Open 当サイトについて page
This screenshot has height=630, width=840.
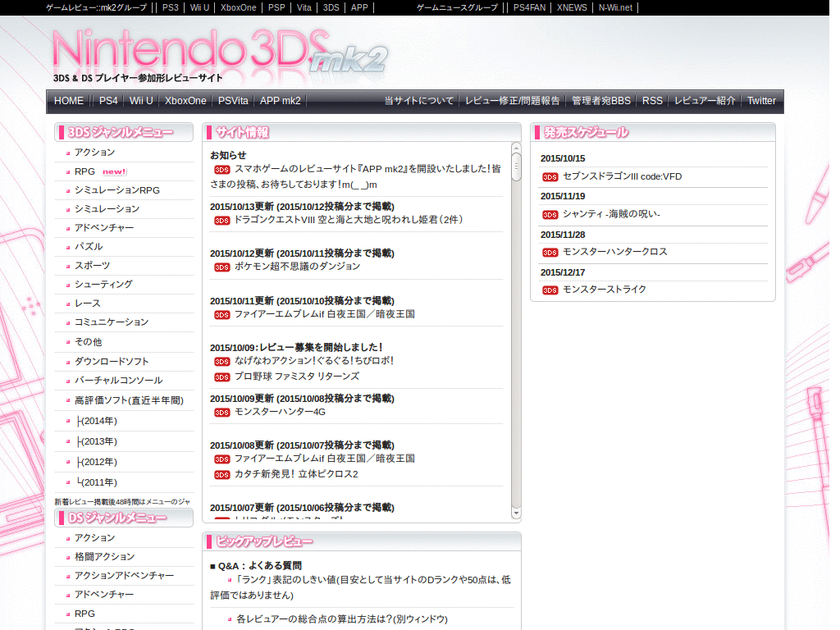click(419, 101)
